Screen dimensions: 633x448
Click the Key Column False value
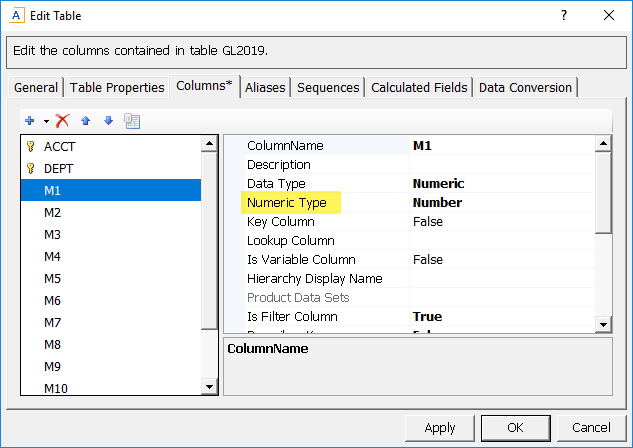[500, 222]
